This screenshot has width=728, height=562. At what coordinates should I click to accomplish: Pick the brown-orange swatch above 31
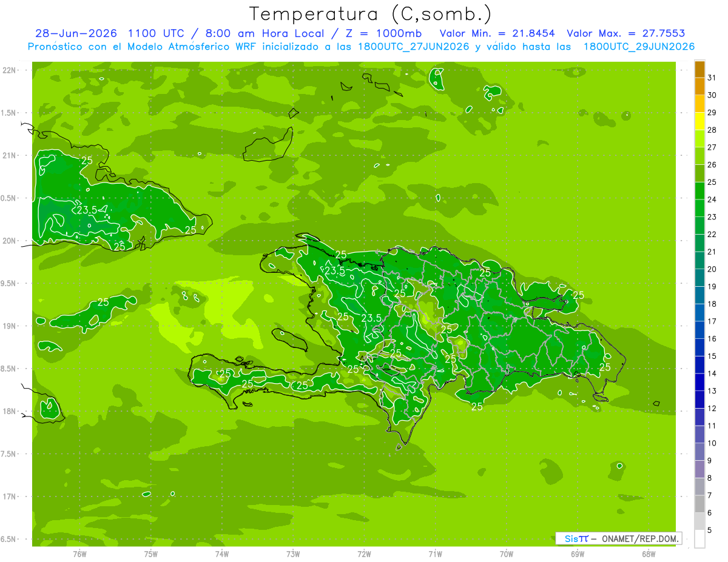click(699, 69)
